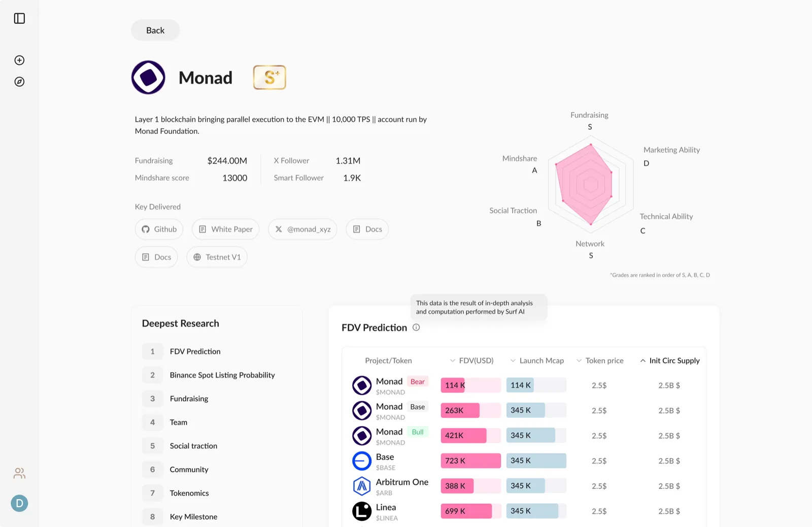812x527 pixels.
Task: Click the new chat plus icon
Action: tap(19, 60)
